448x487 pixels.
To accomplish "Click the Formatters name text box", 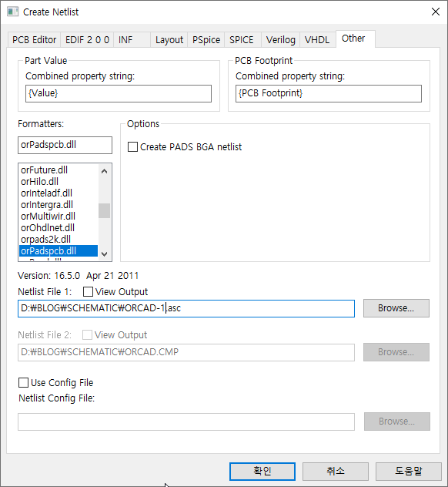I will (x=65, y=145).
